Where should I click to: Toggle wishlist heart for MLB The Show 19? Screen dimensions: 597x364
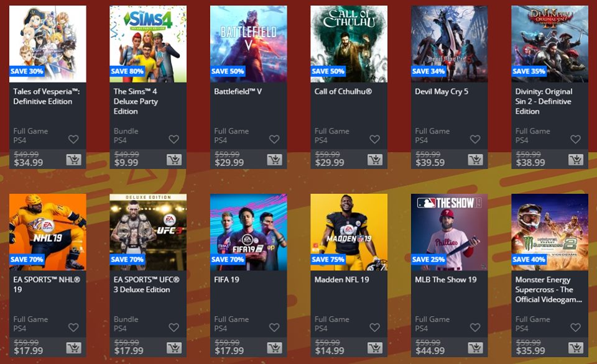(x=474, y=327)
